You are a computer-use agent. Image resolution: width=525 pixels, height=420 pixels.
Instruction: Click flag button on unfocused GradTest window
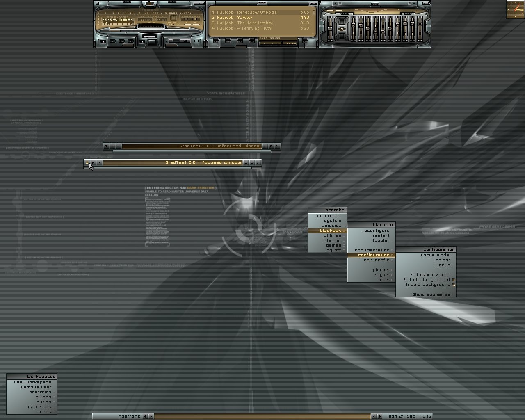coord(112,146)
